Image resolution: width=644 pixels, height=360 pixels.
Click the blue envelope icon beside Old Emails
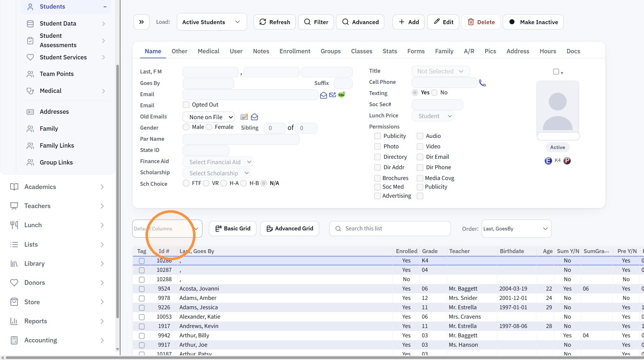click(254, 117)
